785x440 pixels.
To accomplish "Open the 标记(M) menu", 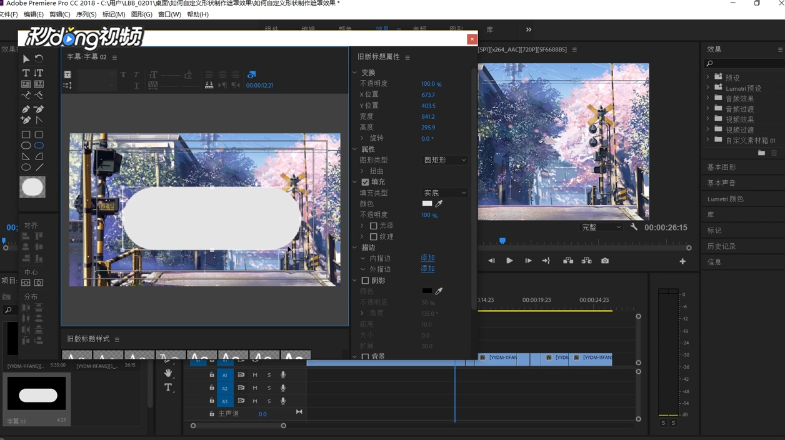I will tap(114, 15).
